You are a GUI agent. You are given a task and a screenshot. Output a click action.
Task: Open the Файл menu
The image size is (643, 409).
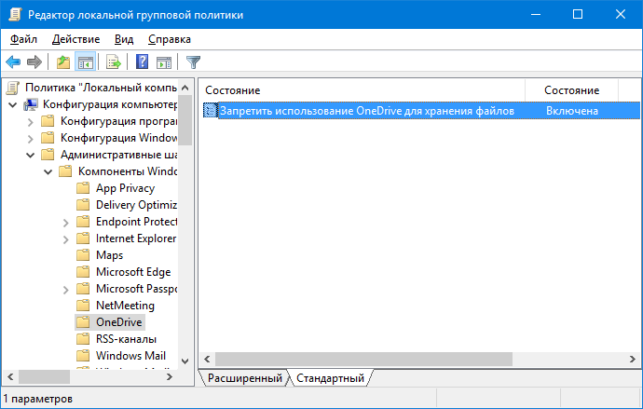[23, 39]
